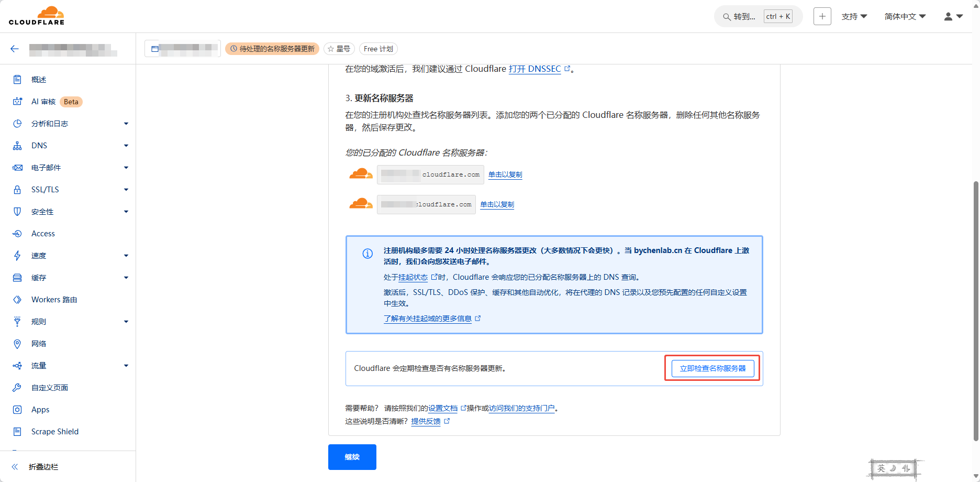
Task: Open the 概述 overview icon in sidebar
Action: (17, 80)
